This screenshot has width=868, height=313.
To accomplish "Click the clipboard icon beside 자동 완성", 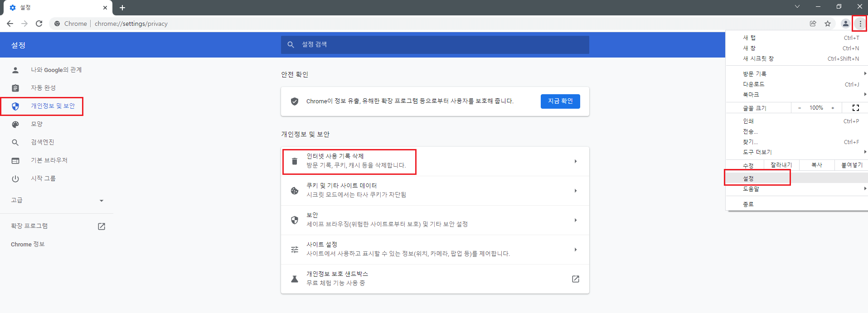I will pos(15,88).
